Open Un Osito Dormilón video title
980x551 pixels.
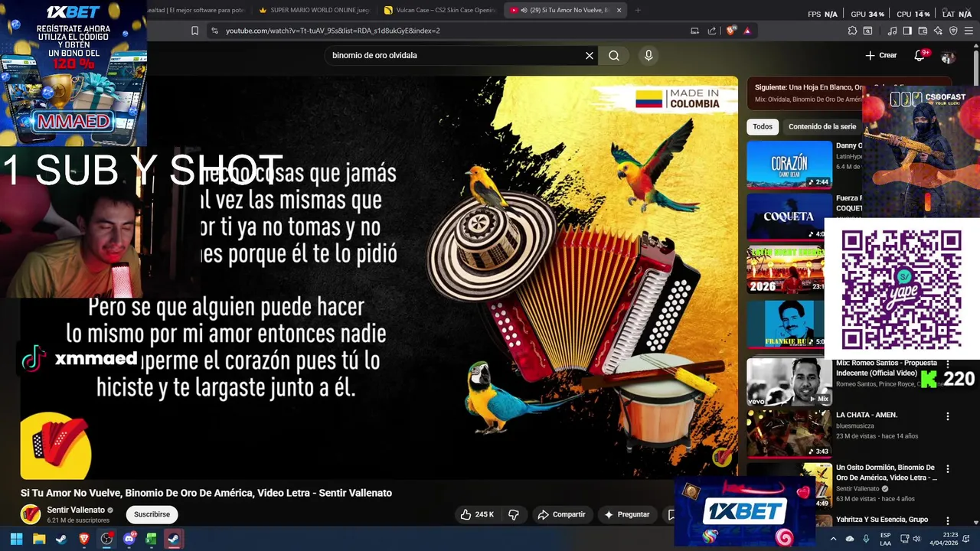886,472
